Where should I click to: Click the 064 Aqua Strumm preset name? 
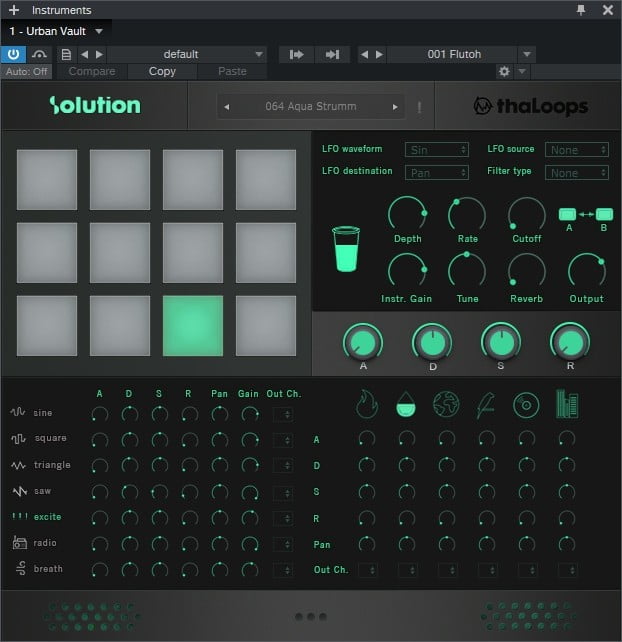click(311, 106)
